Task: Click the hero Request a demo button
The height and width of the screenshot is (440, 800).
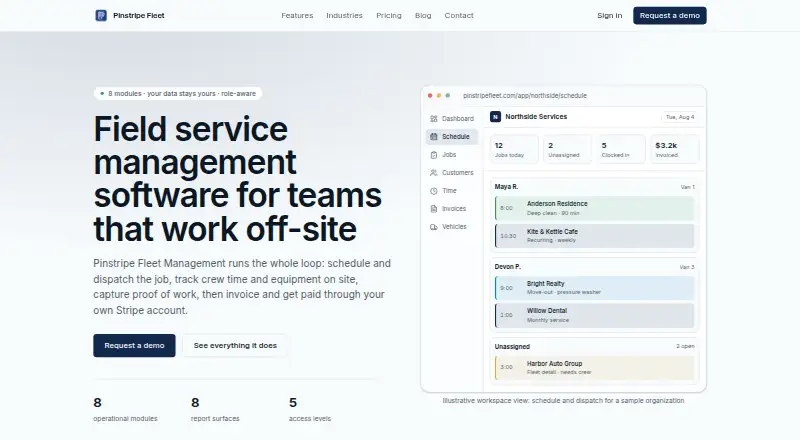Action: 134,346
